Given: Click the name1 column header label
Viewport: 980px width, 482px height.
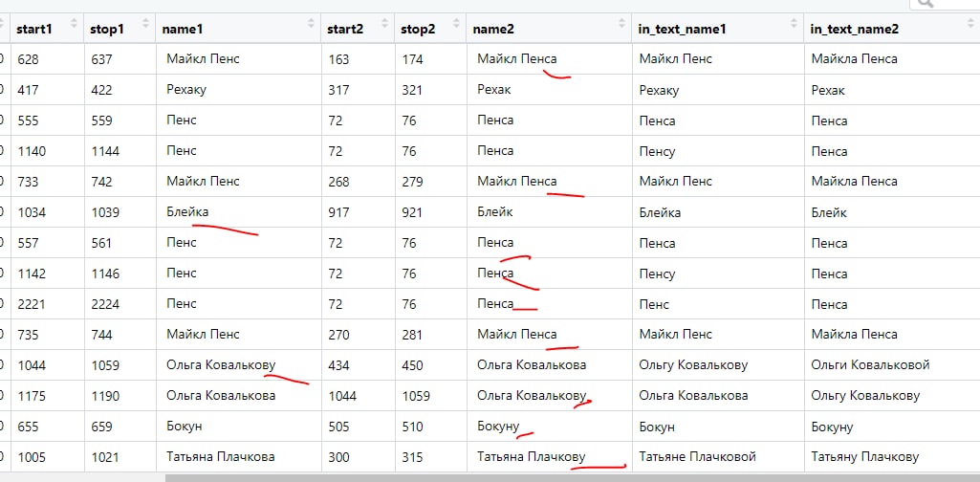Looking at the screenshot, I should point(183,29).
